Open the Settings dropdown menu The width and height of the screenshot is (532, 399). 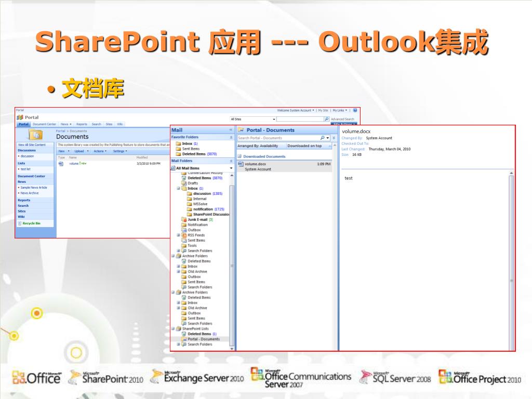click(120, 151)
